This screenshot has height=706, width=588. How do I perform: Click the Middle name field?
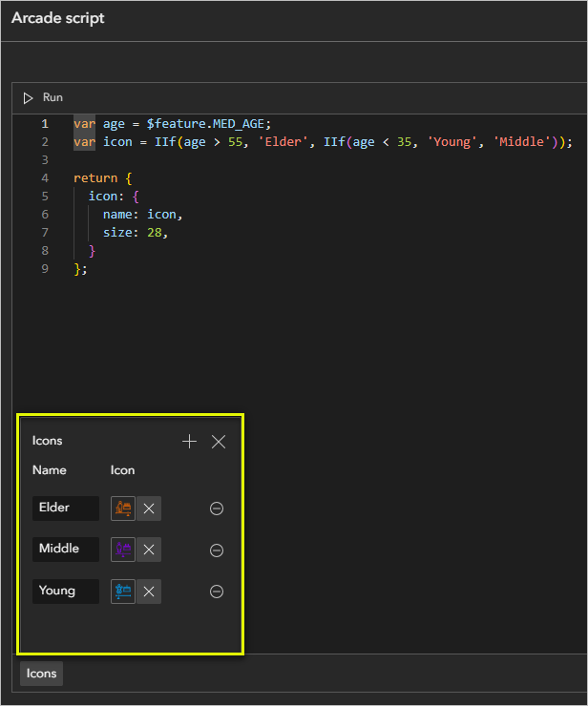click(65, 550)
